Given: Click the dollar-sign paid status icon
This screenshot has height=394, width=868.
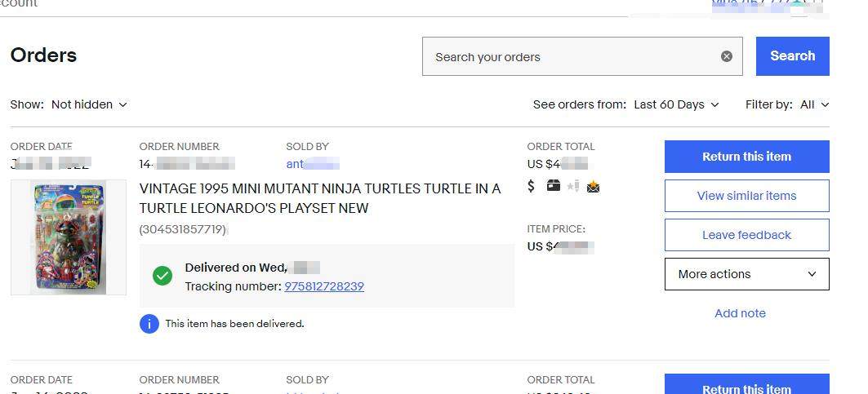Looking at the screenshot, I should [532, 186].
